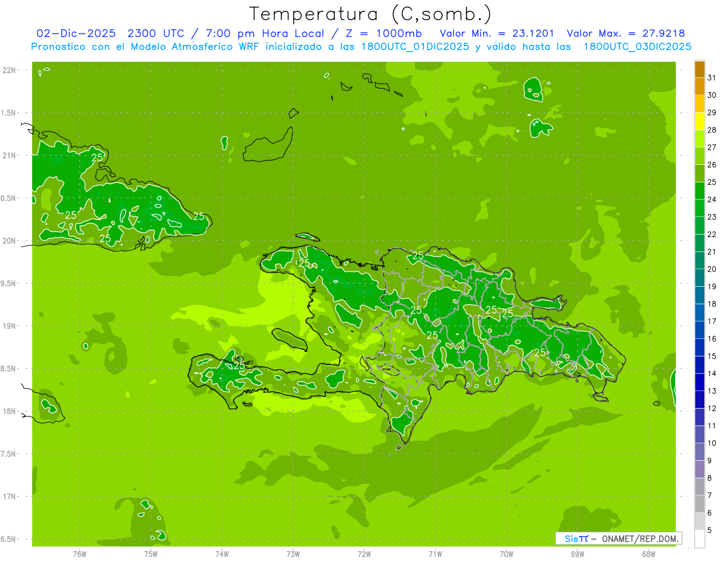Click the '18N' latitude label

click(10, 411)
